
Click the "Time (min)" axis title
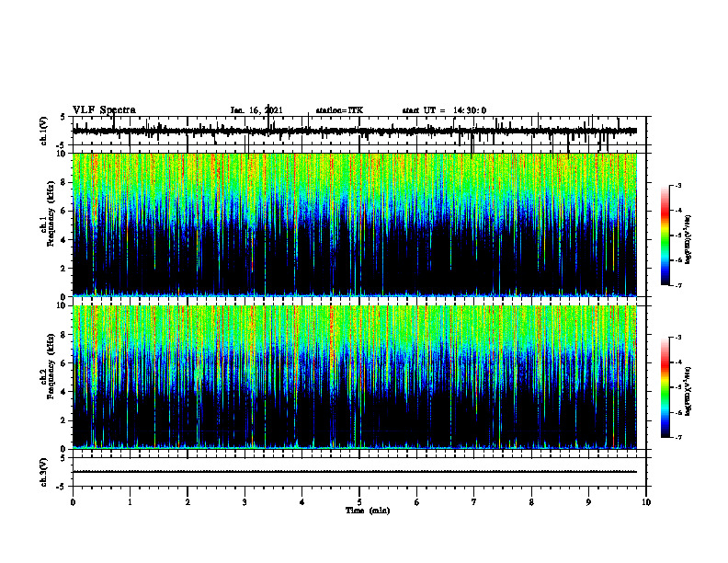[368, 511]
